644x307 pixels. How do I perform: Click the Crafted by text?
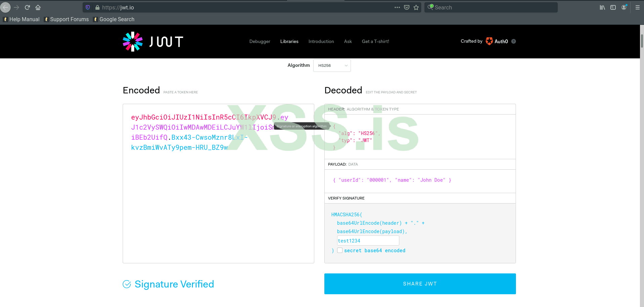pyautogui.click(x=472, y=41)
